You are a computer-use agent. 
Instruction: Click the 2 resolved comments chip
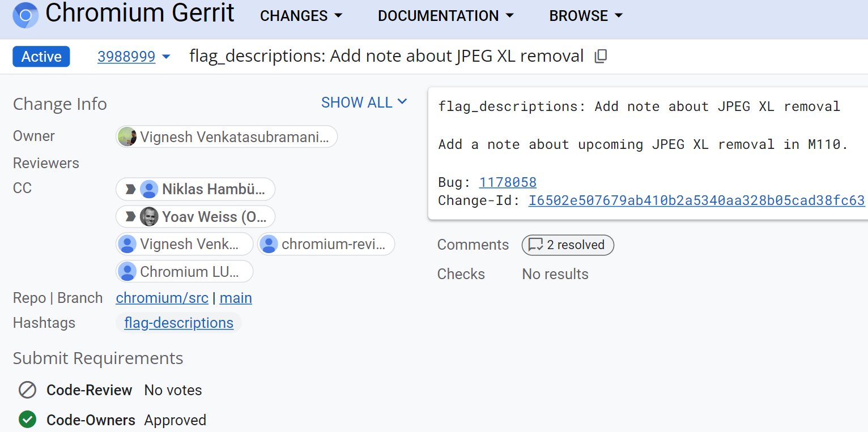pyautogui.click(x=568, y=245)
